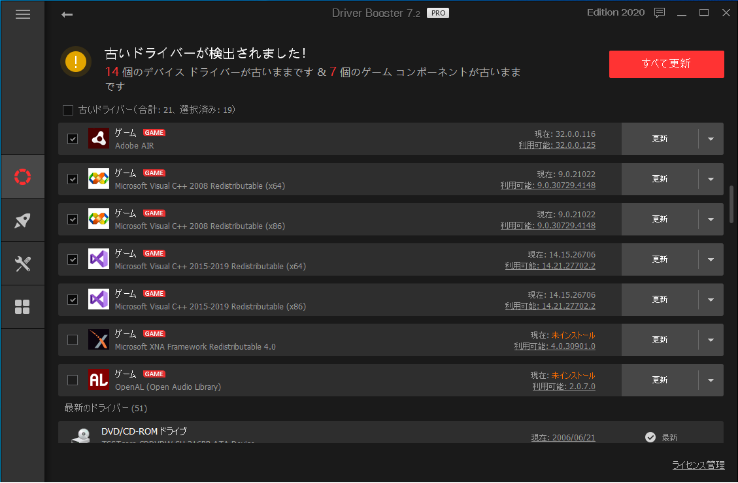Screen dimensions: 738x483
Task: Expand update options for Visual C++ 2015-2019 (x86)
Action: pos(711,299)
